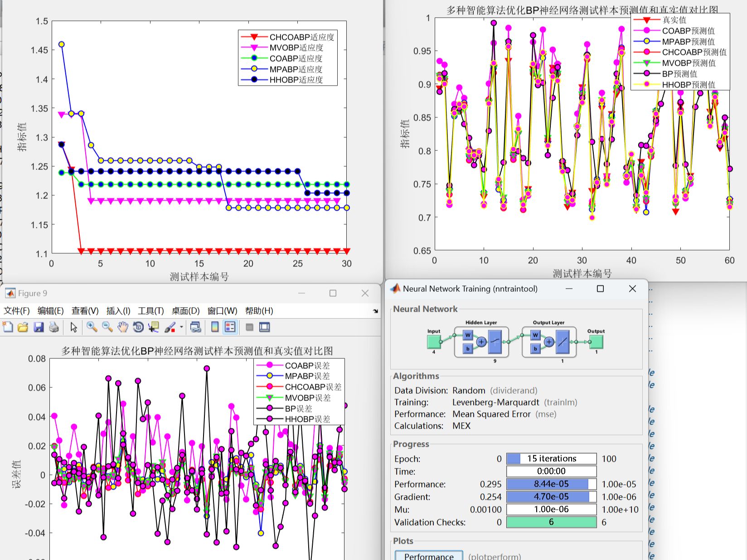Click the MATLAB logo icon of Figure 9
Screen dimensions: 747x560
[x=10, y=293]
